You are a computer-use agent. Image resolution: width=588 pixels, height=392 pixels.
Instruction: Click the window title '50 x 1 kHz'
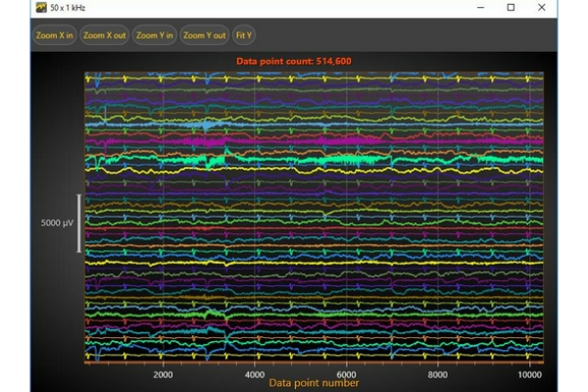70,7
